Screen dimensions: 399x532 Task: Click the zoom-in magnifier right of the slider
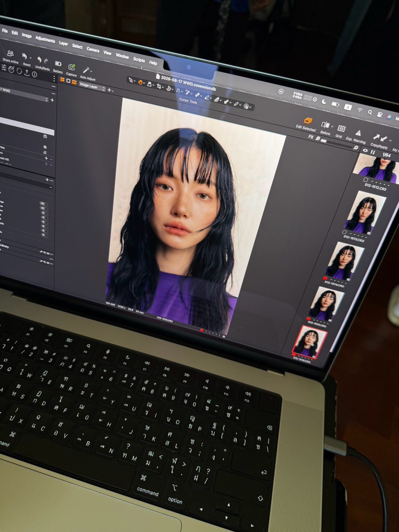pyautogui.click(x=356, y=147)
